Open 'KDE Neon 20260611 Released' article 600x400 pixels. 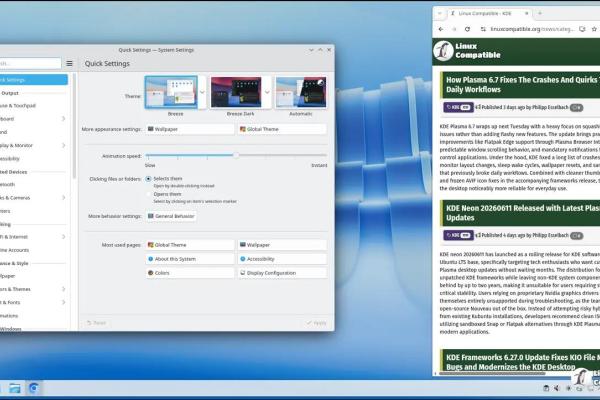click(x=523, y=213)
